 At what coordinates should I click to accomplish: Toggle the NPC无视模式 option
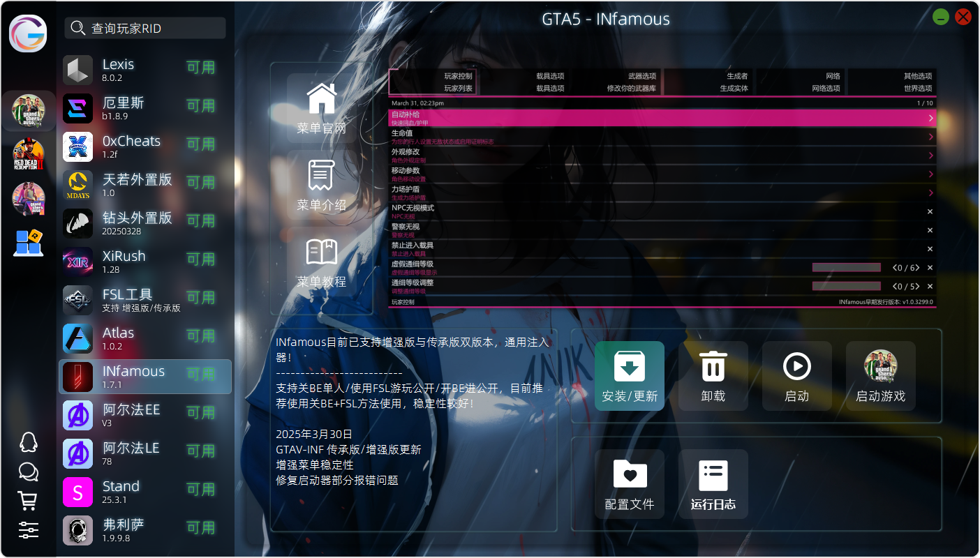click(930, 211)
